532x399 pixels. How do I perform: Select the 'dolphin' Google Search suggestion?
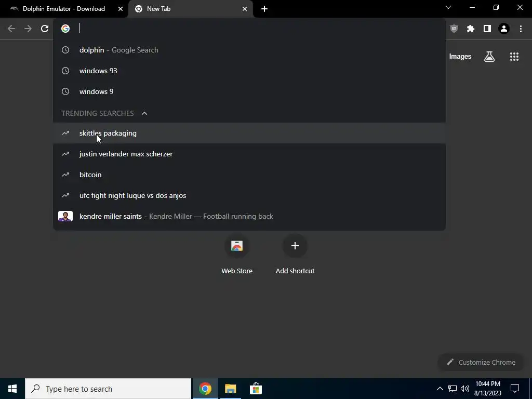coord(249,50)
